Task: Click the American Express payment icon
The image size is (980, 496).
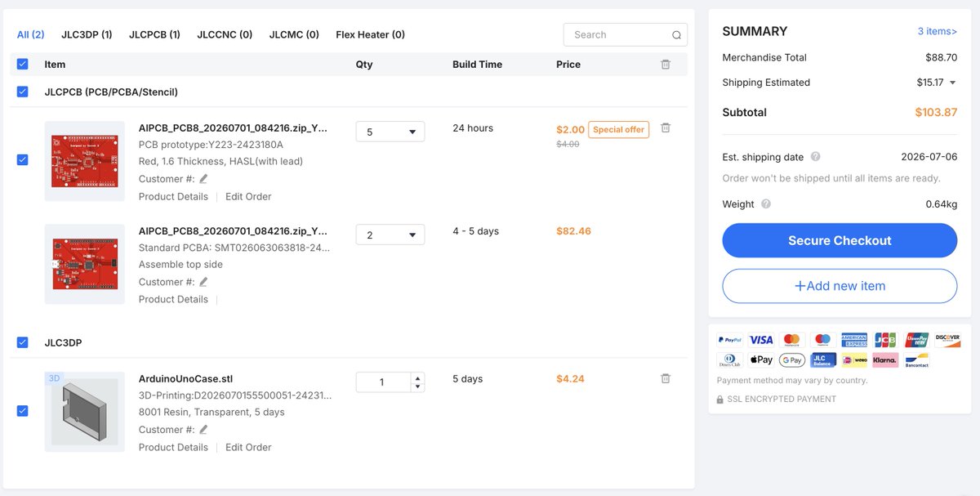Action: click(854, 340)
